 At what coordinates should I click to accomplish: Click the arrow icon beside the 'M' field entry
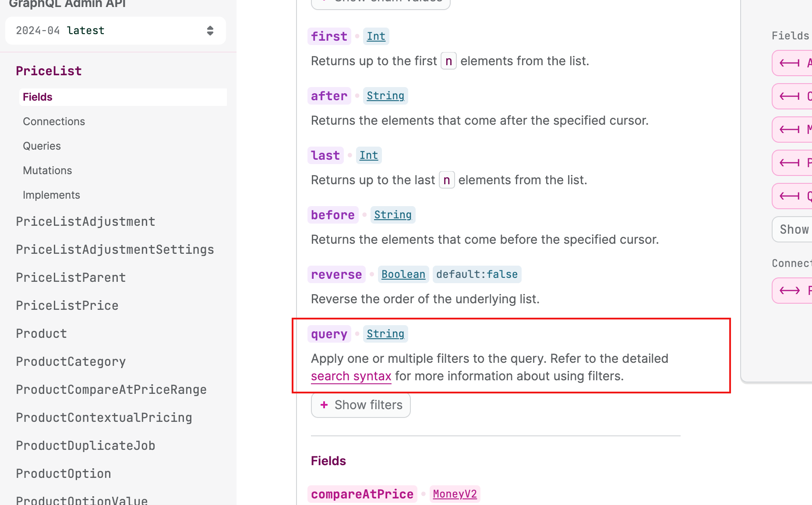tap(790, 130)
